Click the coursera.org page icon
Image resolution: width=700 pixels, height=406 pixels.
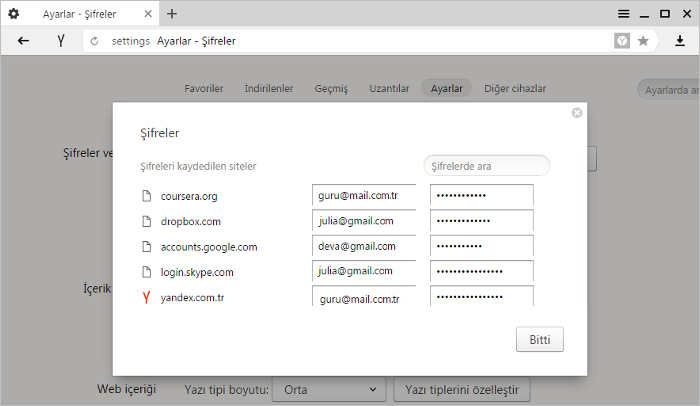pos(146,196)
